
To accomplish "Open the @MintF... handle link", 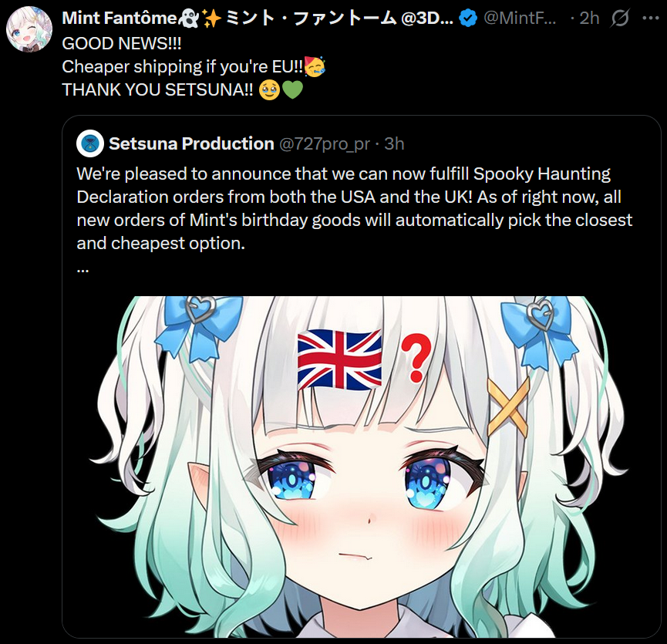I will coord(520,19).
